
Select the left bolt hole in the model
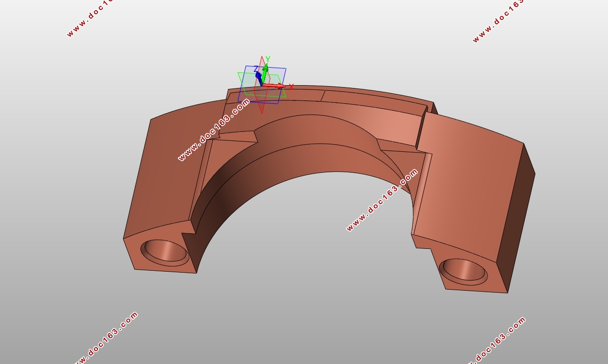click(165, 252)
